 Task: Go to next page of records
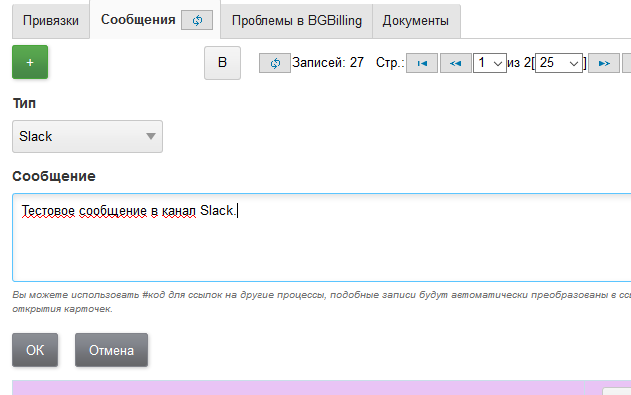(x=604, y=63)
